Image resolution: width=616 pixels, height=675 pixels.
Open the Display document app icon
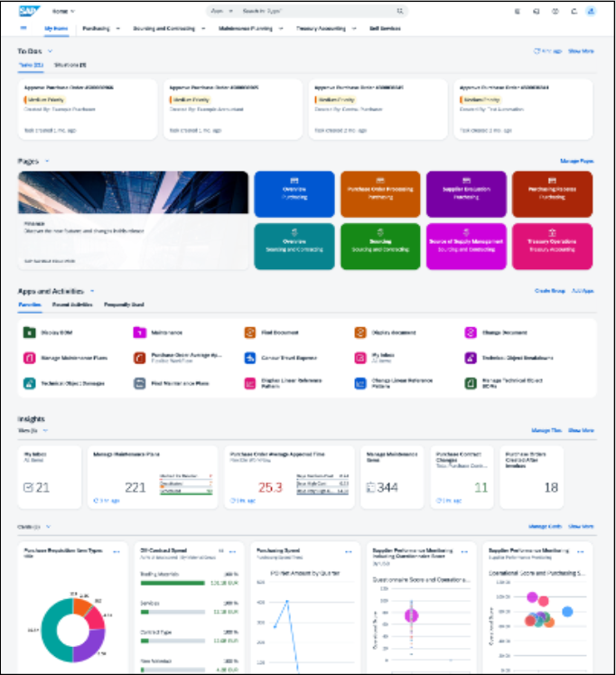click(x=360, y=333)
